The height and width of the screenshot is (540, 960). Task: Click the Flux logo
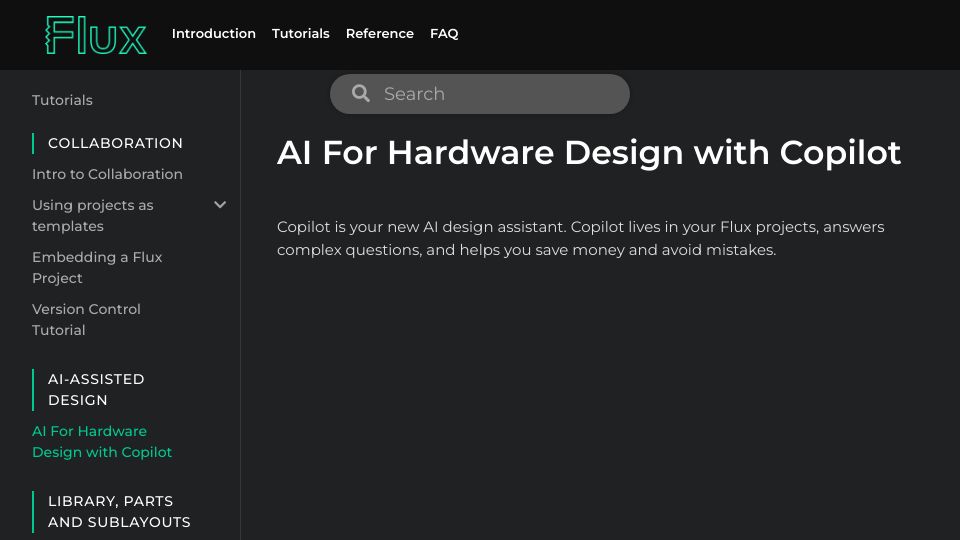click(96, 35)
